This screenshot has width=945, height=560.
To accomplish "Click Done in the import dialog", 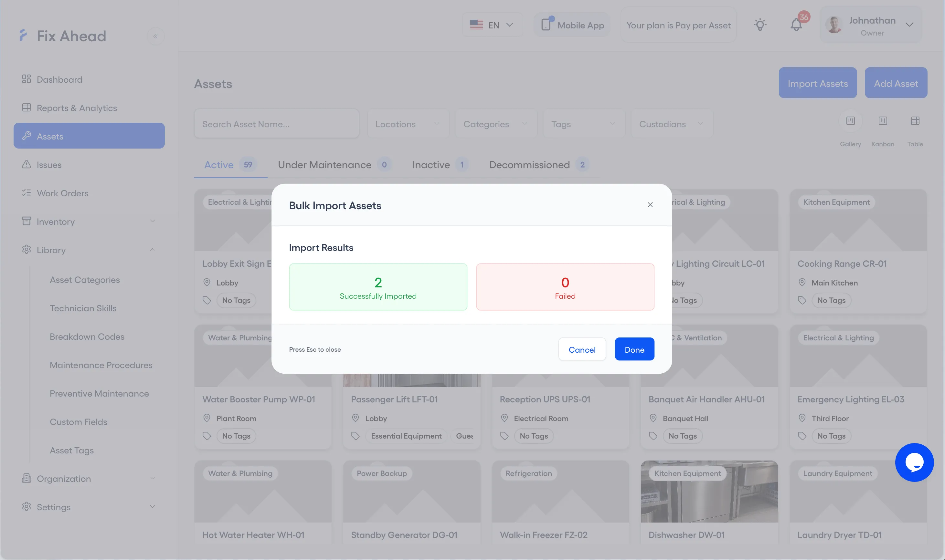I will tap(634, 349).
